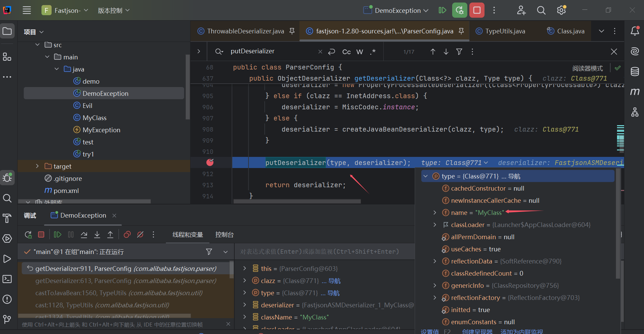This screenshot has width=644, height=334.
Task: Open the Terminal tool window icon
Action: point(7,279)
